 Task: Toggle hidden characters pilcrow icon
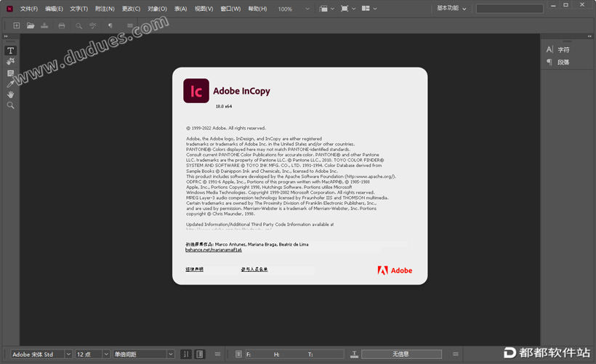pyautogui.click(x=110, y=25)
